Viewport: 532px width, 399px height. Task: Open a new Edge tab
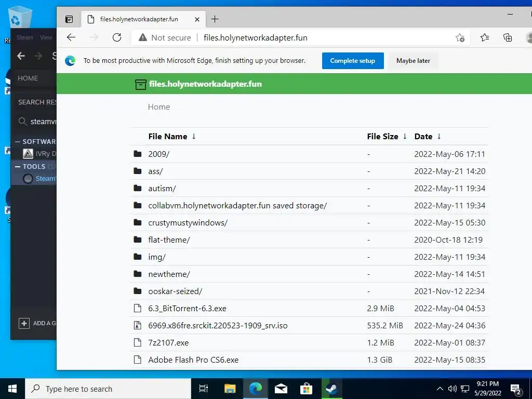(215, 19)
